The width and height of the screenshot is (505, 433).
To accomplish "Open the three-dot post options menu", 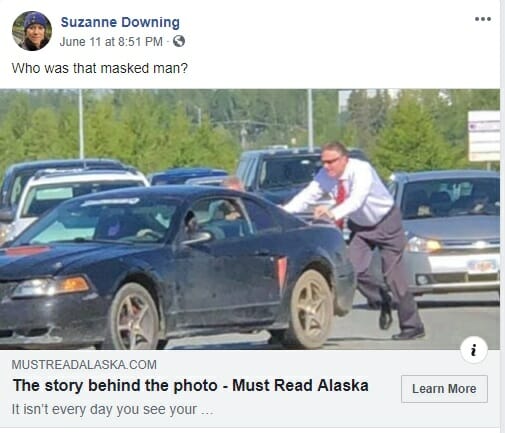I will point(483,19).
